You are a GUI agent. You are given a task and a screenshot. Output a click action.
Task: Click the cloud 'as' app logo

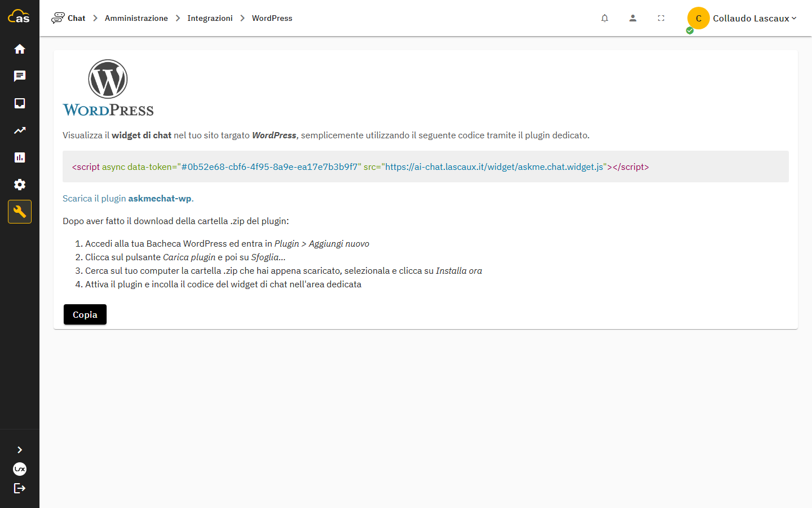coord(19,16)
